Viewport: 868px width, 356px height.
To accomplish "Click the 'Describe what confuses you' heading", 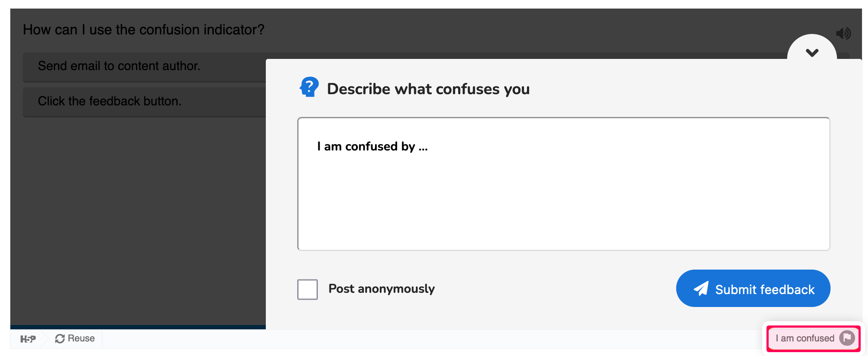I will [428, 89].
